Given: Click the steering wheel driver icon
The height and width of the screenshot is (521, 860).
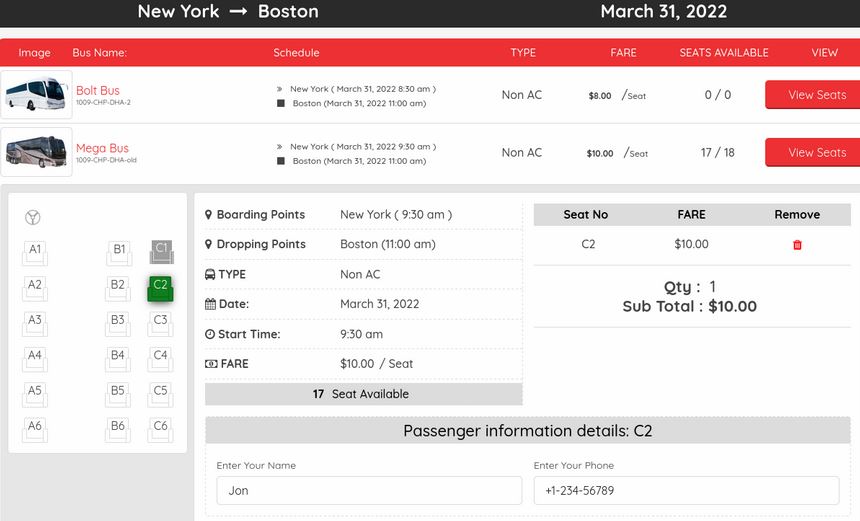Looking at the screenshot, I should point(32,217).
